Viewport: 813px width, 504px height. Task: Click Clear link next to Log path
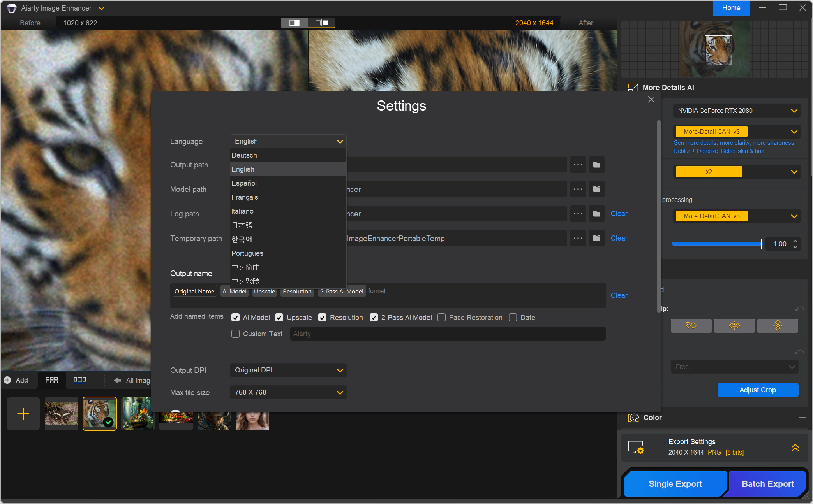tap(619, 214)
